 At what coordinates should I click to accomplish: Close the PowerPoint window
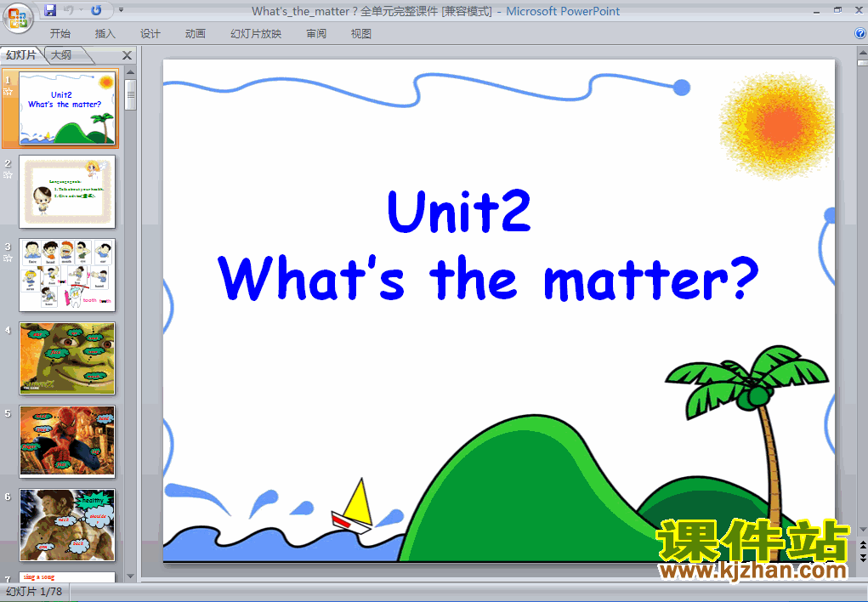(x=859, y=10)
